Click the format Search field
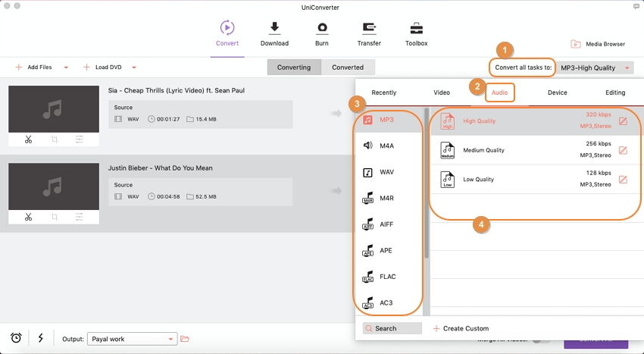Image resolution: width=644 pixels, height=354 pixels. click(392, 328)
